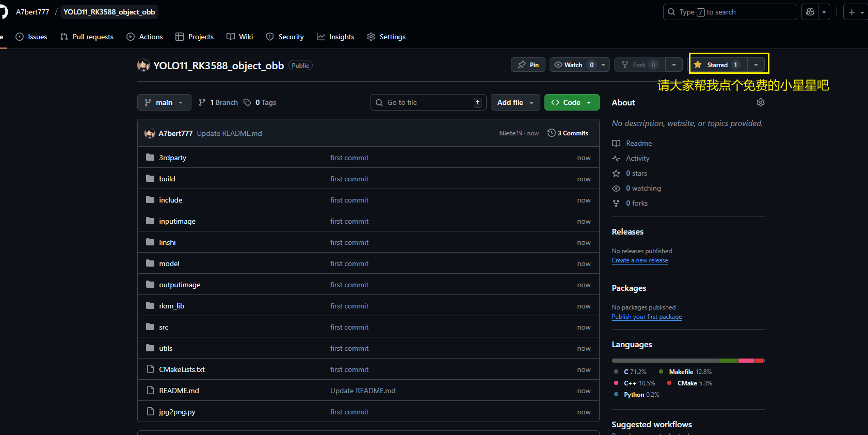Screen dimensions: 868x435
Task: Open repository Settings tab
Action: pos(386,37)
